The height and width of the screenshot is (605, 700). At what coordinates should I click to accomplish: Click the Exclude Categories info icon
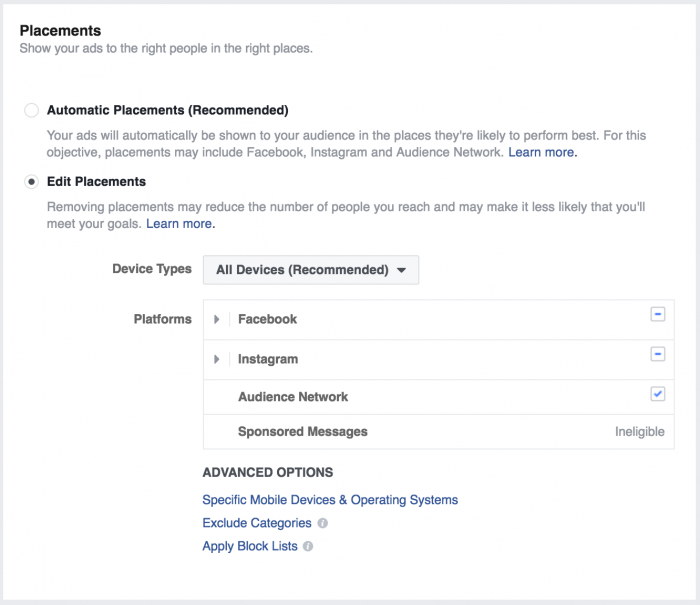(x=322, y=523)
